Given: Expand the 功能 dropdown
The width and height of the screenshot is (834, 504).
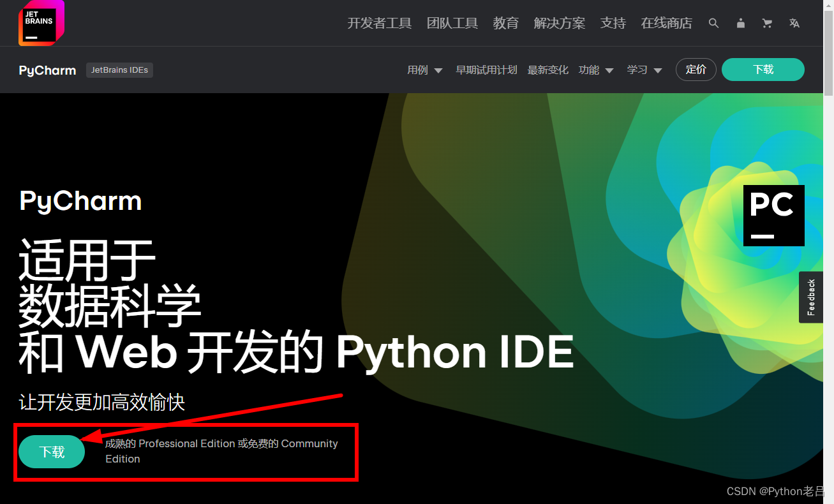Looking at the screenshot, I should point(596,70).
